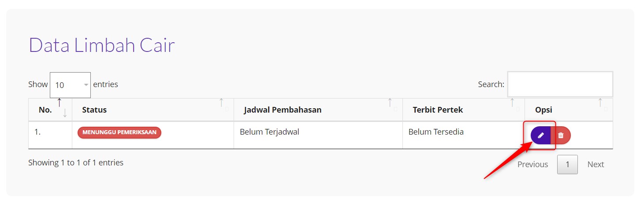Click the red trash delete icon
This screenshot has width=644, height=205.
pyautogui.click(x=561, y=135)
